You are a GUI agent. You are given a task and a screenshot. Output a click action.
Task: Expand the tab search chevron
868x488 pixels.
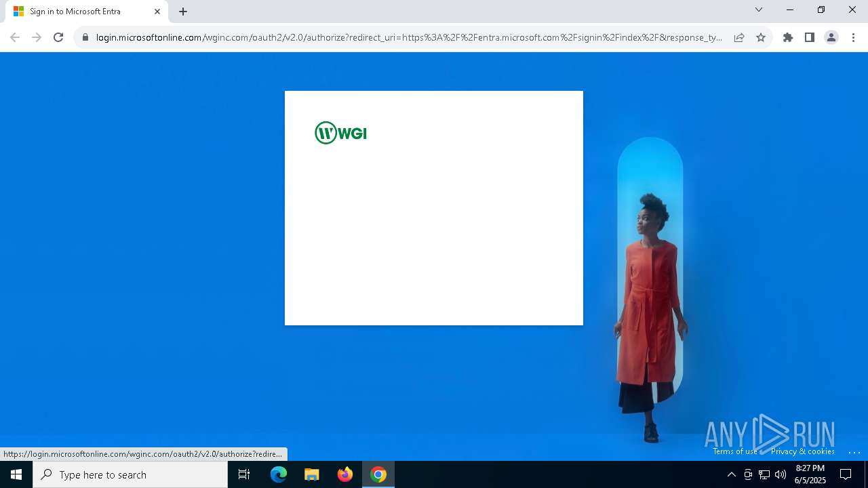[x=759, y=9]
